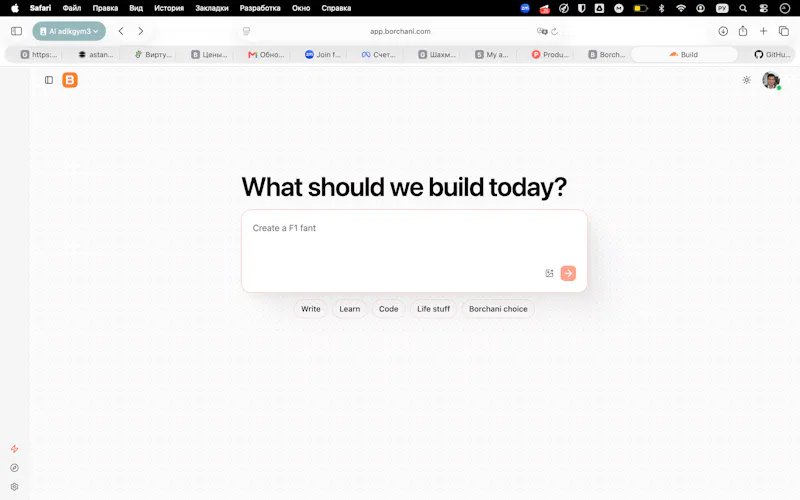Switch to the astan... tab
This screenshot has width=800, height=500.
tap(96, 54)
